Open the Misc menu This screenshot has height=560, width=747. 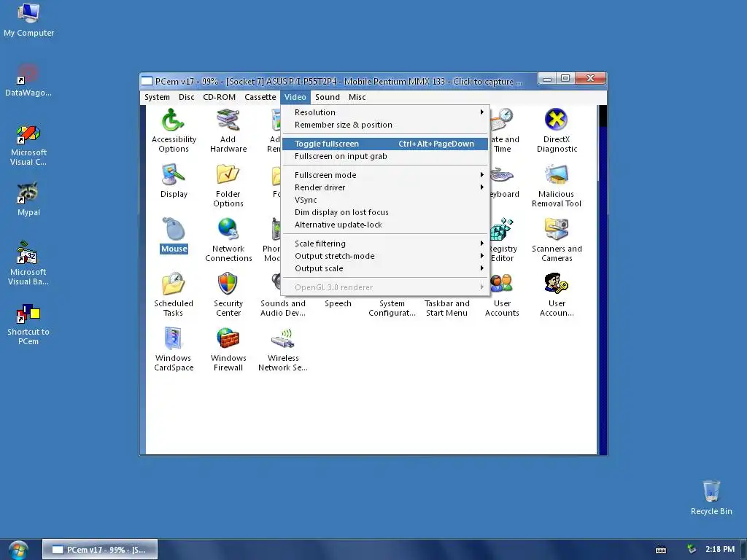[357, 97]
